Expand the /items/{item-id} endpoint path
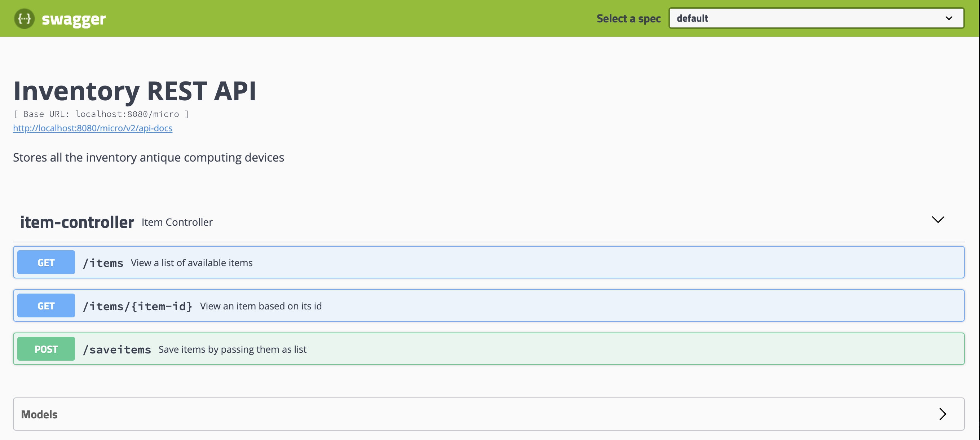The image size is (980, 440). pyautogui.click(x=137, y=307)
